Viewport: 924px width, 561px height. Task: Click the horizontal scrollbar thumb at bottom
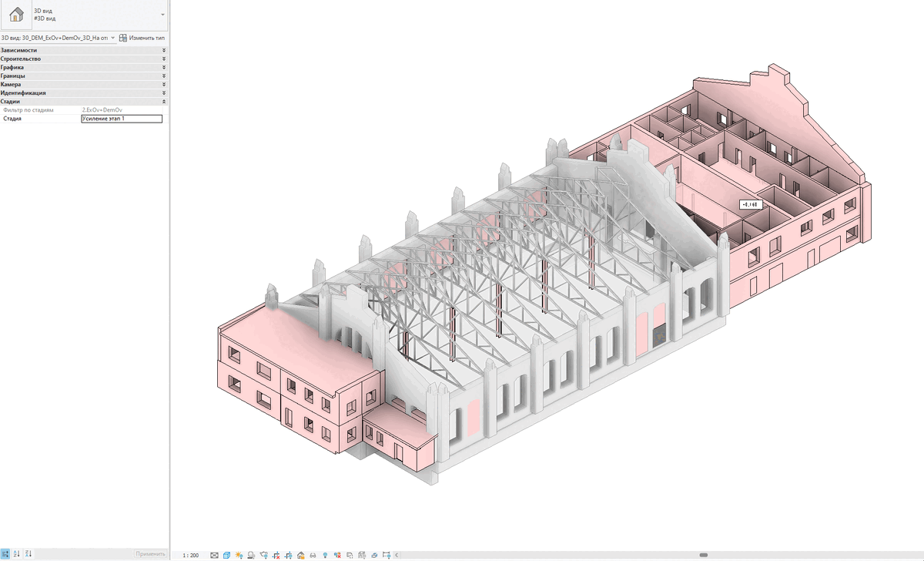click(703, 555)
